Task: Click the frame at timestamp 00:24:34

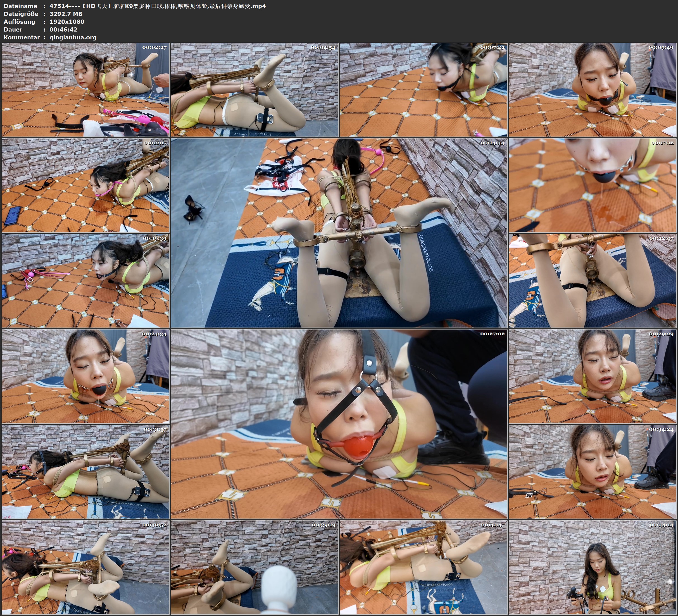Action: click(85, 376)
